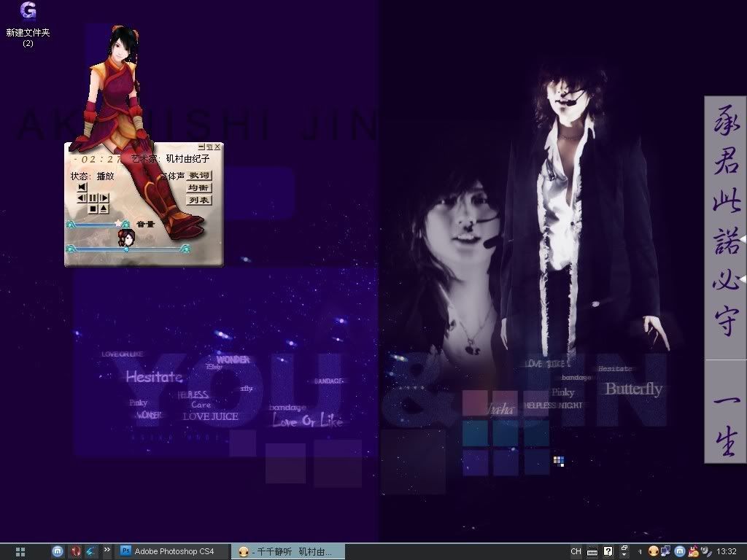Show the playlist (列表) panel

198,200
